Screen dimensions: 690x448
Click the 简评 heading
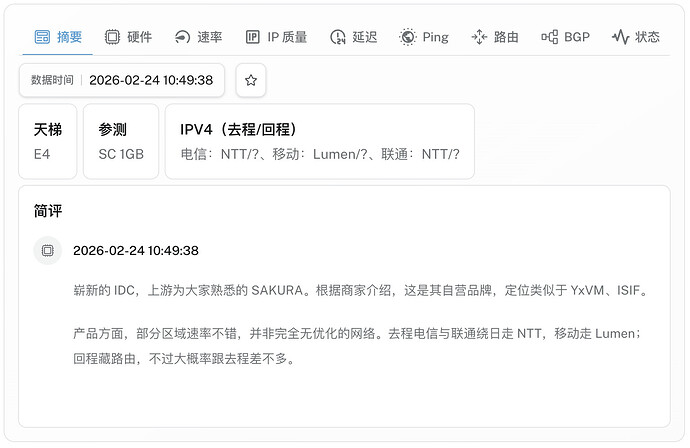point(48,211)
